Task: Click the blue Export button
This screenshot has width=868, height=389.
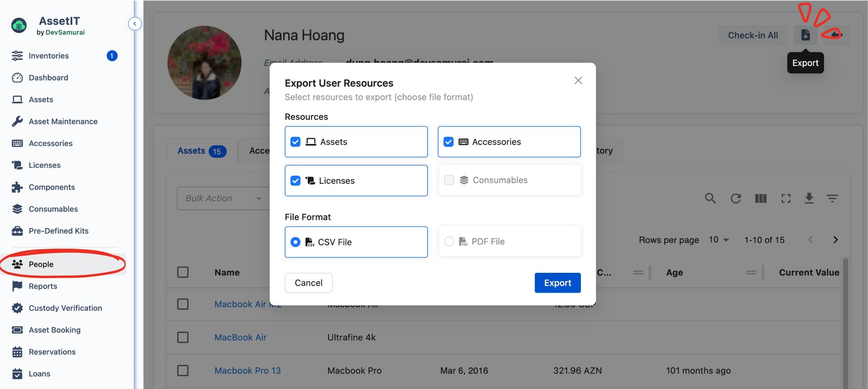Action: 557,283
